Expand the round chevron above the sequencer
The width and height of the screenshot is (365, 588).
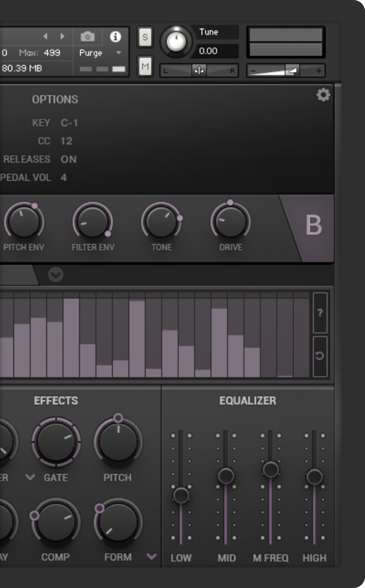click(x=56, y=275)
